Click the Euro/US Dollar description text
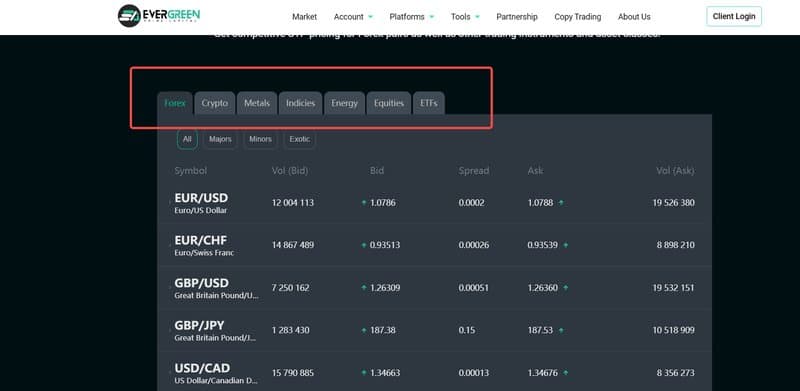Viewport: 800px width, 391px height. coord(201,211)
